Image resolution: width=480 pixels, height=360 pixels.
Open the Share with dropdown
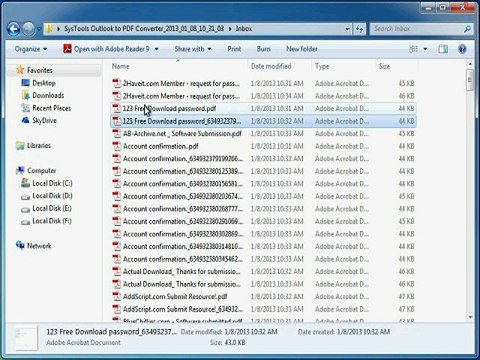point(193,49)
